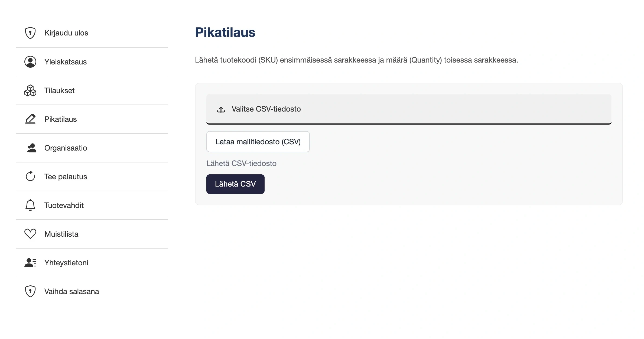This screenshot has width=644, height=339.
Task: Click the Muistilista heart icon
Action: point(30,234)
